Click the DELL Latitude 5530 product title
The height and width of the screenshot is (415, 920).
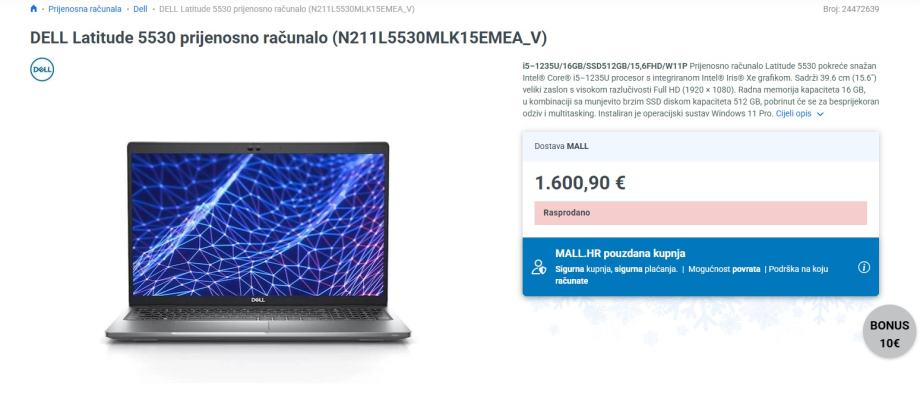288,38
